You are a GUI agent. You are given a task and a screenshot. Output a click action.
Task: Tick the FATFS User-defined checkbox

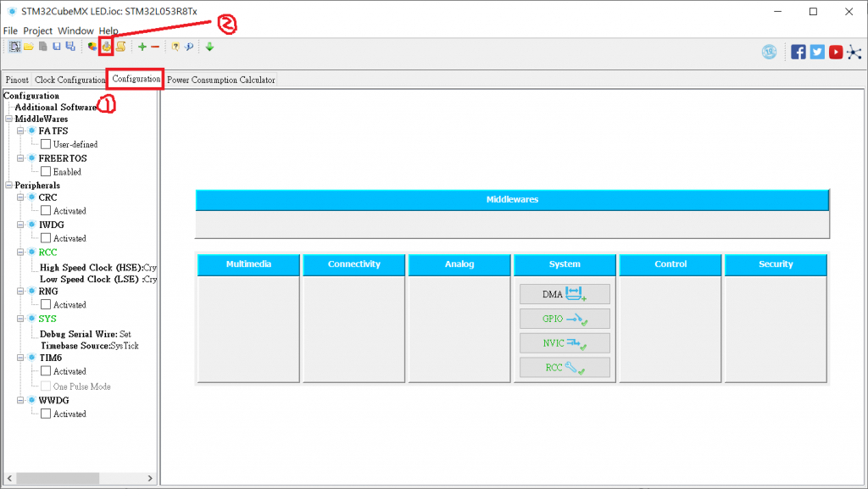click(46, 144)
